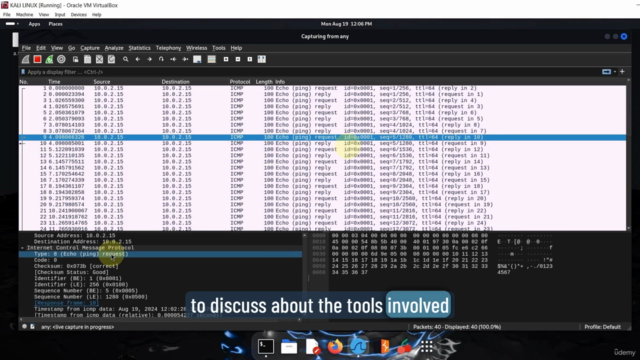Open the display filter history dropdown

[x=615, y=72]
